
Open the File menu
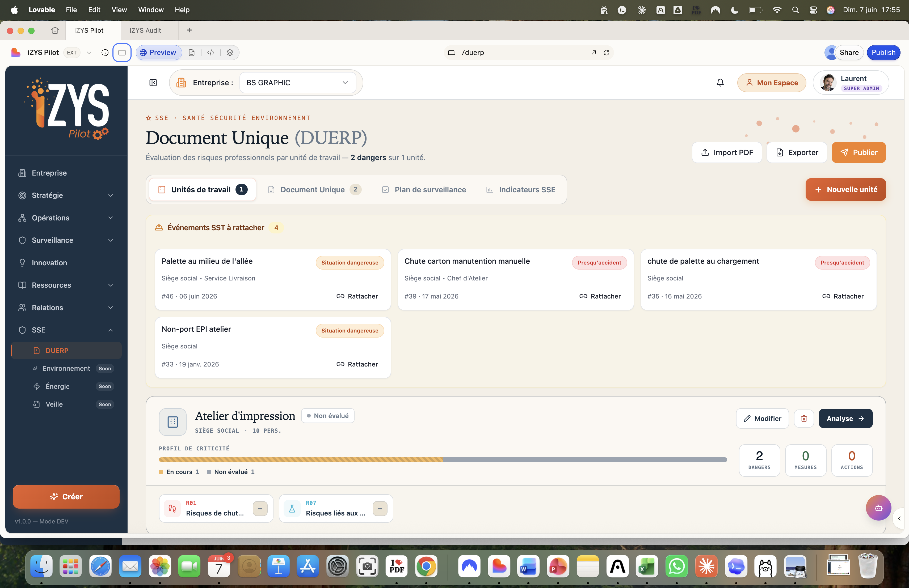tap(71, 10)
